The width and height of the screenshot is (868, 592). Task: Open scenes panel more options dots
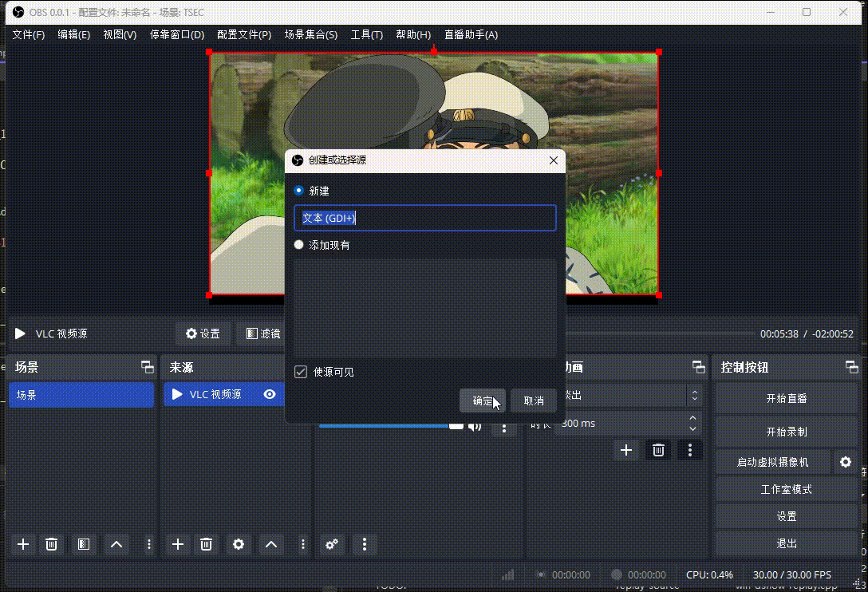tap(149, 544)
